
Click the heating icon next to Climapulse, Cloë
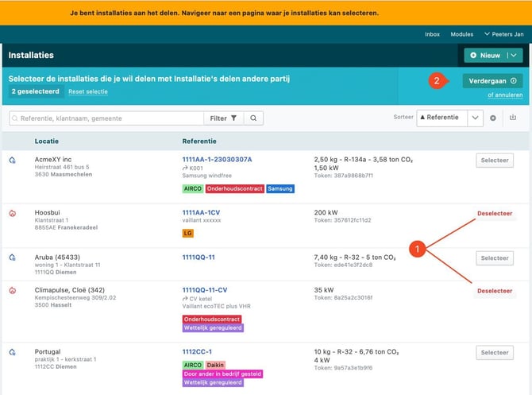[x=12, y=290]
